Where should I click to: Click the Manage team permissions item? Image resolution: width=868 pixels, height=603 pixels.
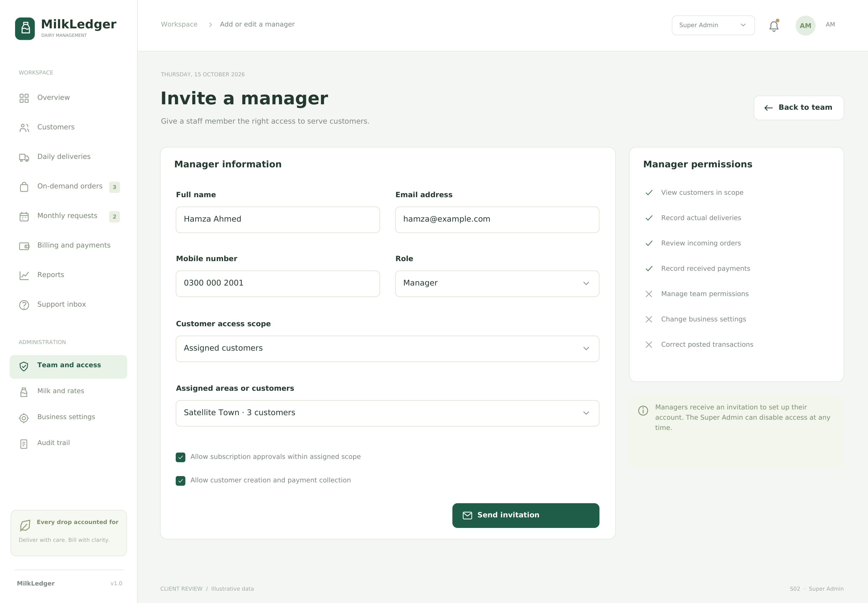[697, 294]
